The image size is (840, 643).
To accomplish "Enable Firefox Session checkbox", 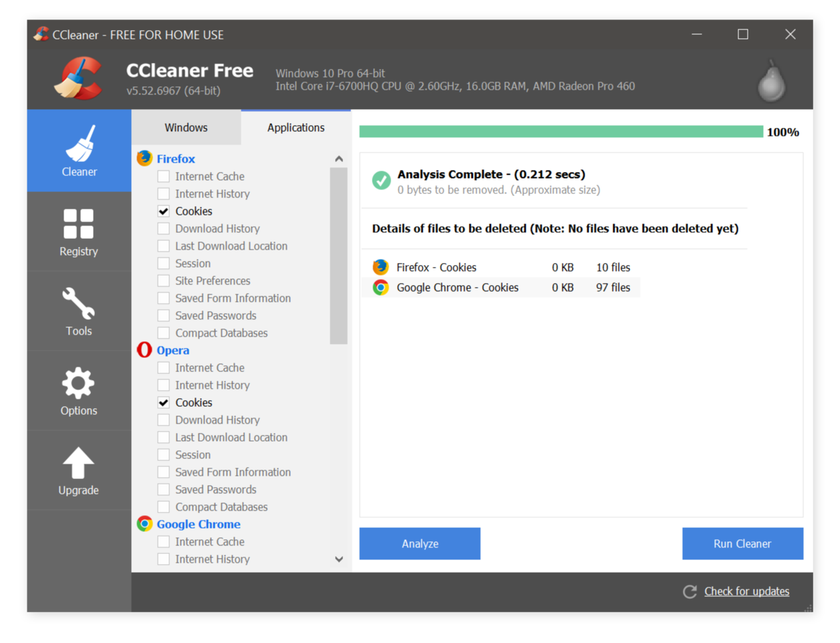I will [x=163, y=263].
